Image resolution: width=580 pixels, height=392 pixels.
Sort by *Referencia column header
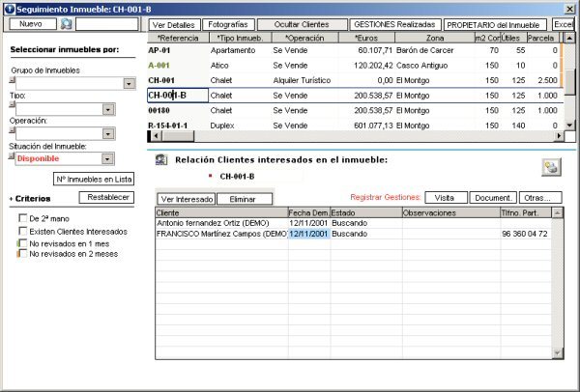point(178,38)
